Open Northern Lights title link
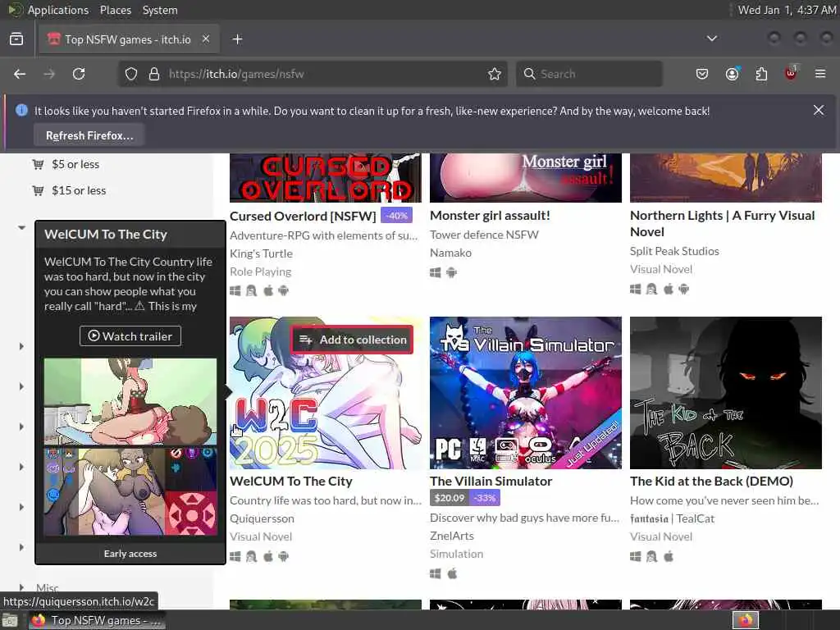Image resolution: width=840 pixels, height=630 pixels. (722, 223)
